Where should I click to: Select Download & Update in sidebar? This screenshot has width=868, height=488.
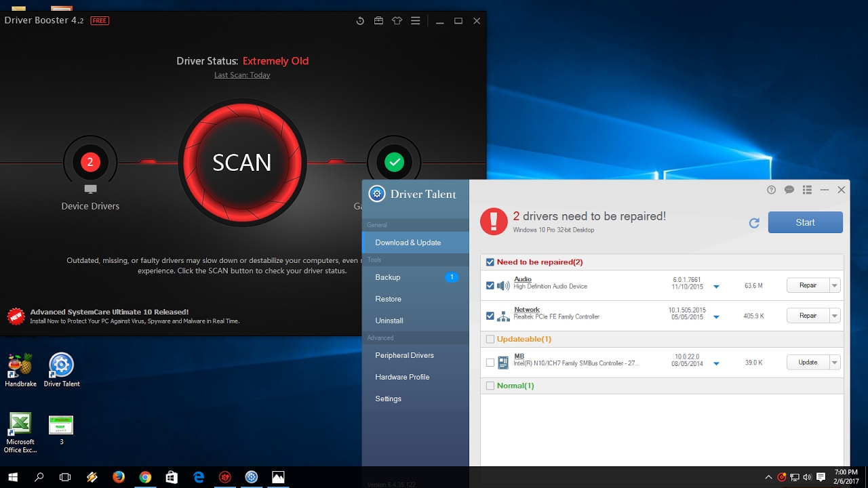point(415,243)
